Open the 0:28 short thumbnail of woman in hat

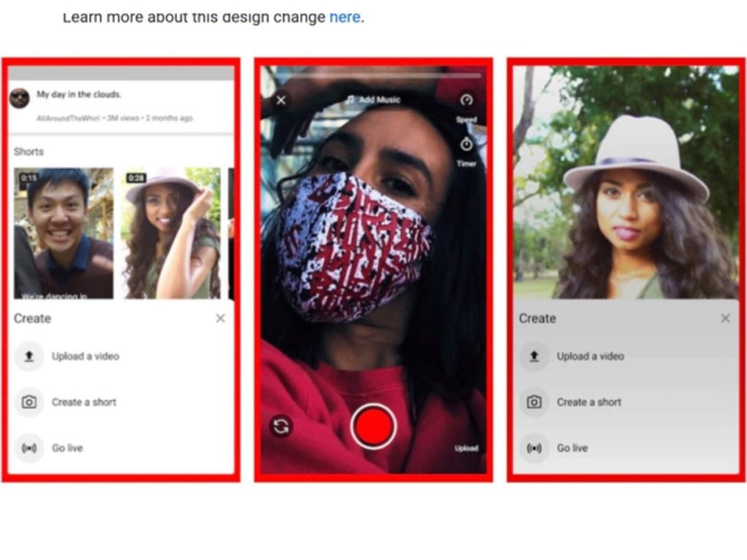click(171, 233)
